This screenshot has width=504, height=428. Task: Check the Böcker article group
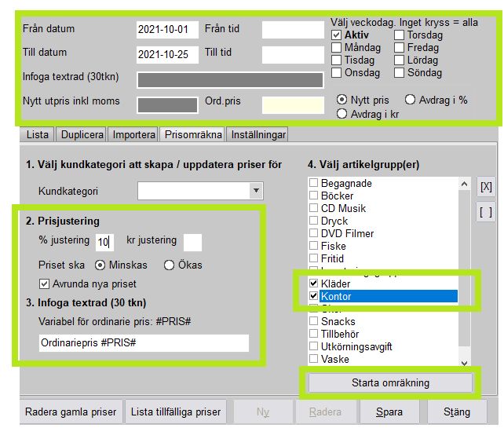pos(314,196)
